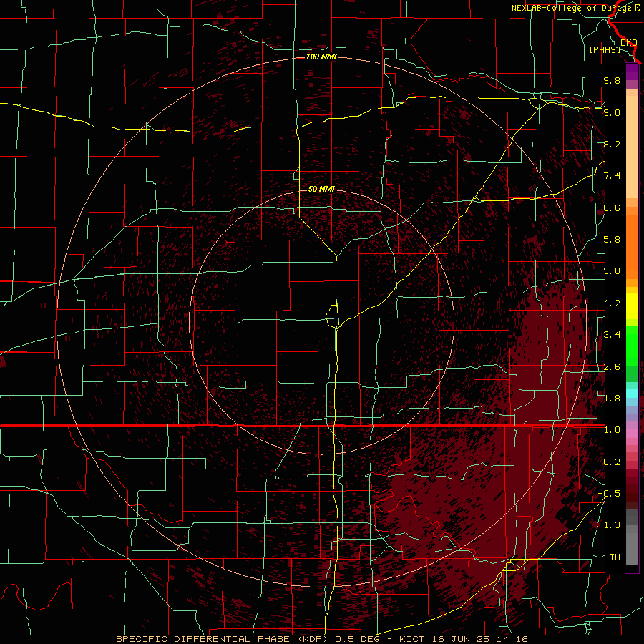Click the OKD label in the top-right corner
Viewport: 644px width, 644px height.
629,42
